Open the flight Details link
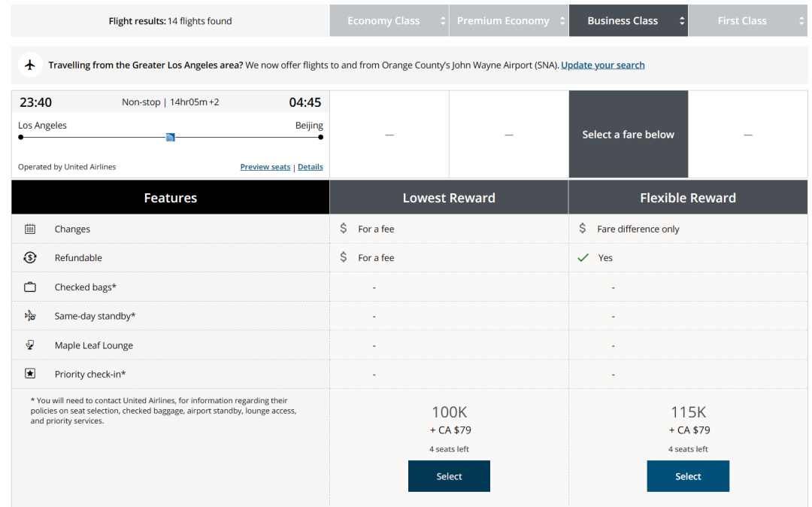The image size is (812, 507). [x=311, y=167]
